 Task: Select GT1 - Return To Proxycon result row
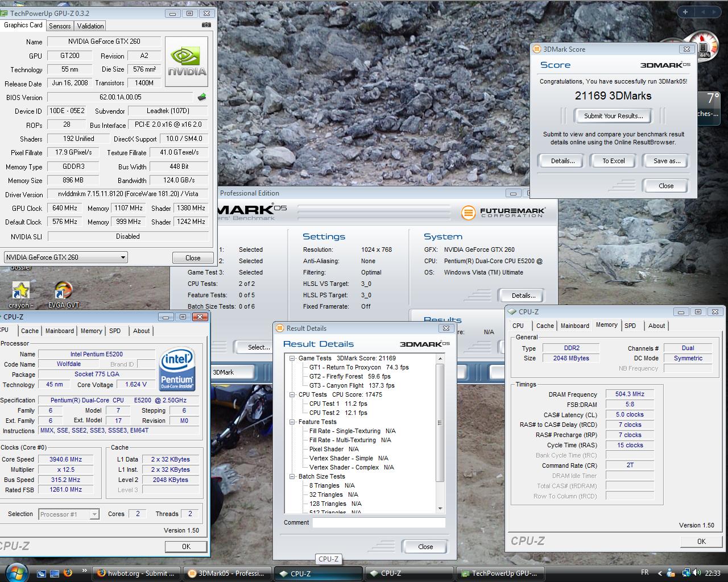point(359,367)
